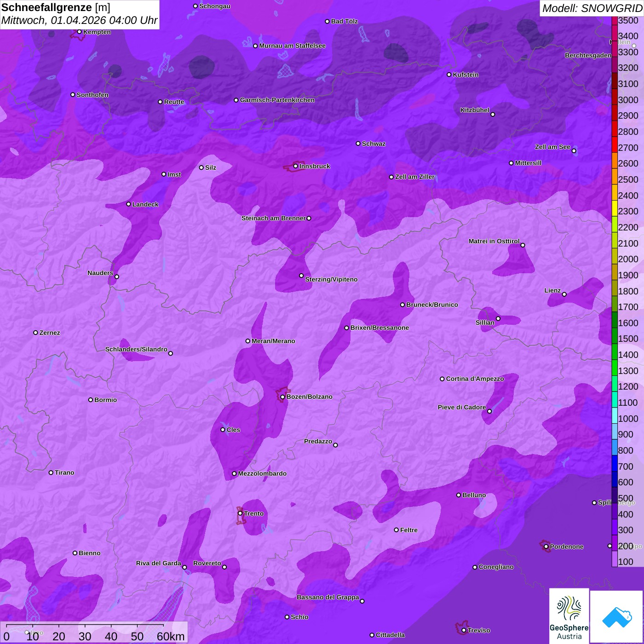Pick the orange 2500 m legend color
The width and height of the screenshot is (644, 644).
coord(615,176)
